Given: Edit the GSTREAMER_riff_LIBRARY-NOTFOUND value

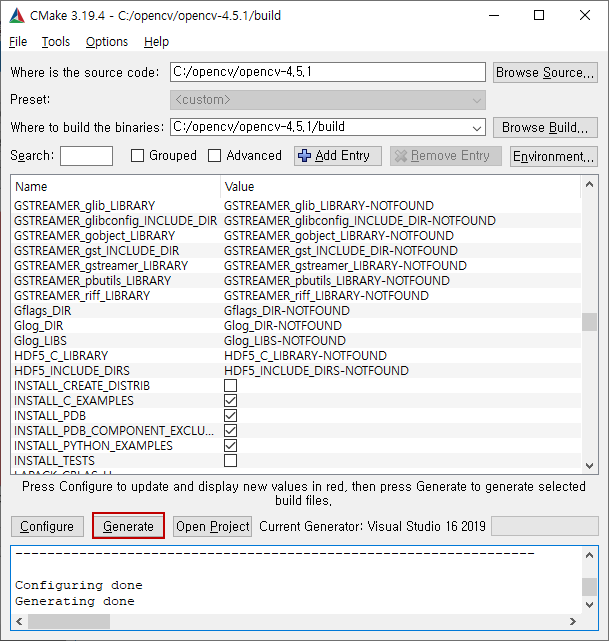Looking at the screenshot, I should tap(326, 296).
